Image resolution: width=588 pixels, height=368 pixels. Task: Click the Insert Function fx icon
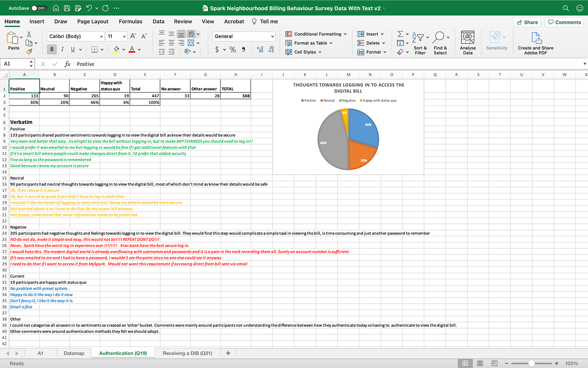pyautogui.click(x=67, y=64)
